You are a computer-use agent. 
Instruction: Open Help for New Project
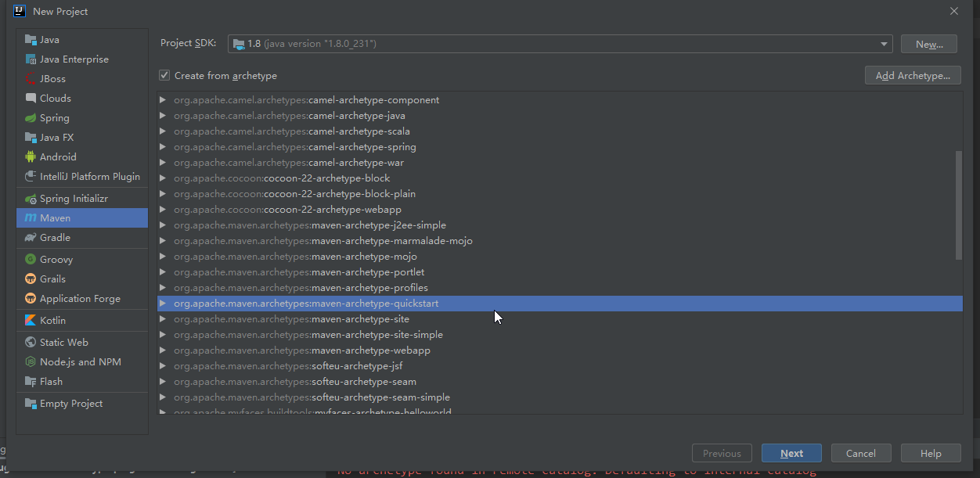click(931, 453)
